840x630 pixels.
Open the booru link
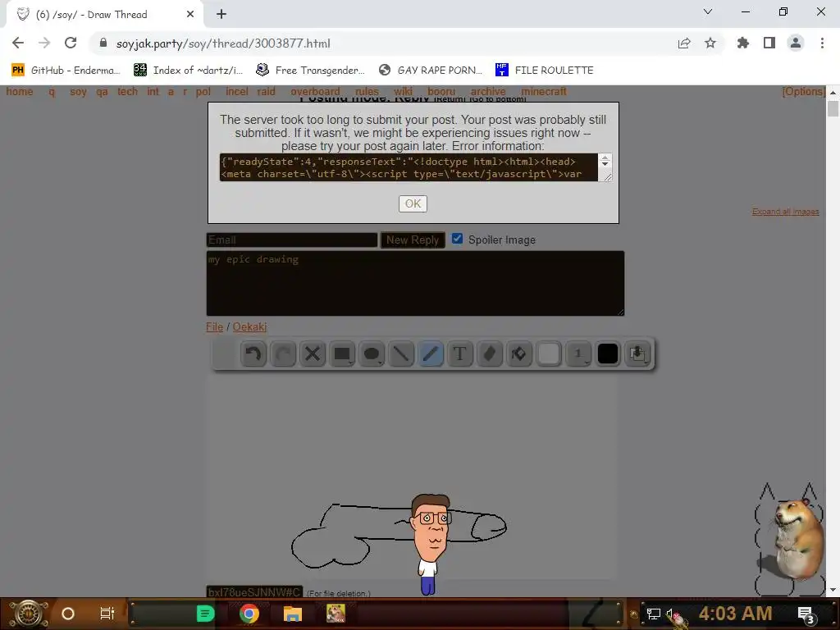click(441, 92)
